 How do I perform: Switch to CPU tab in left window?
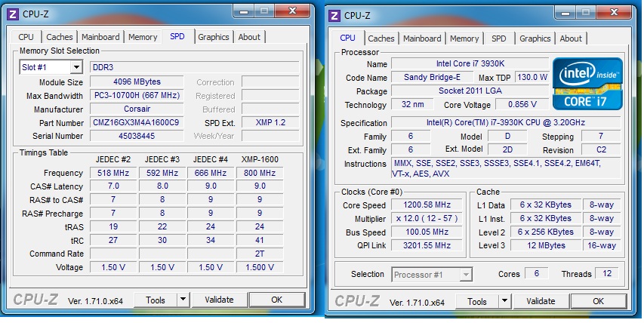[x=26, y=37]
